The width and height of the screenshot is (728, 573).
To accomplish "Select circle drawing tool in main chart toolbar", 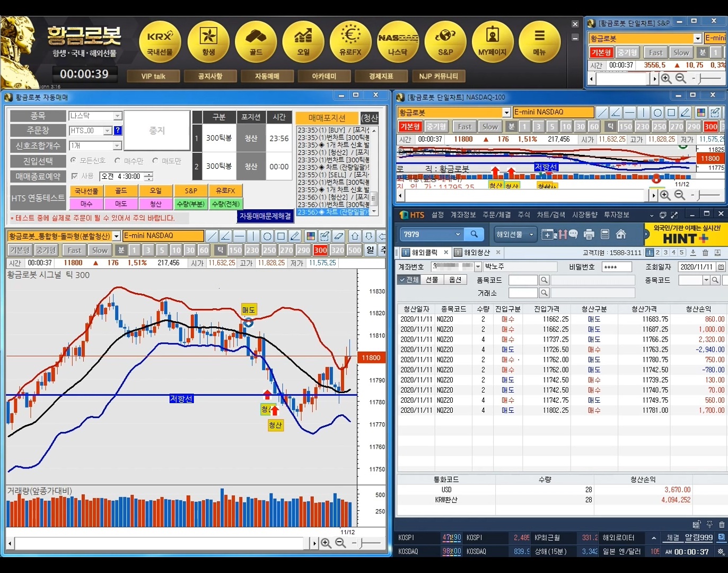I will click(267, 236).
